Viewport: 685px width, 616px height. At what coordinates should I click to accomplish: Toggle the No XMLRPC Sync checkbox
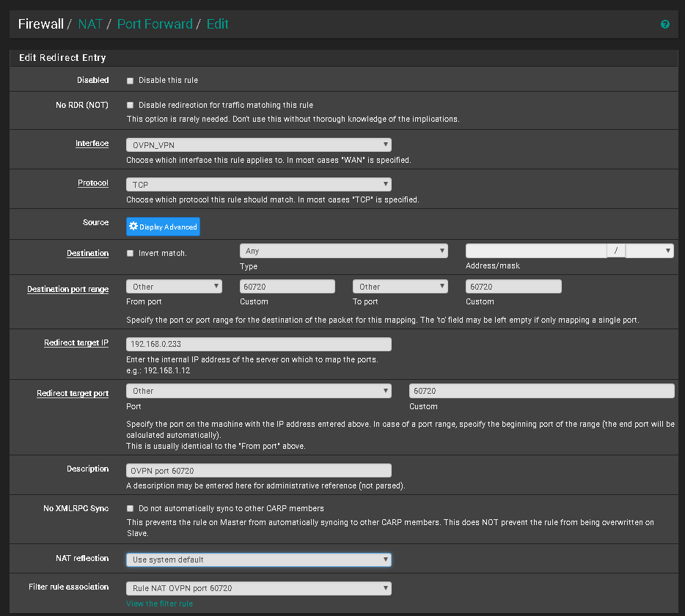pos(131,509)
